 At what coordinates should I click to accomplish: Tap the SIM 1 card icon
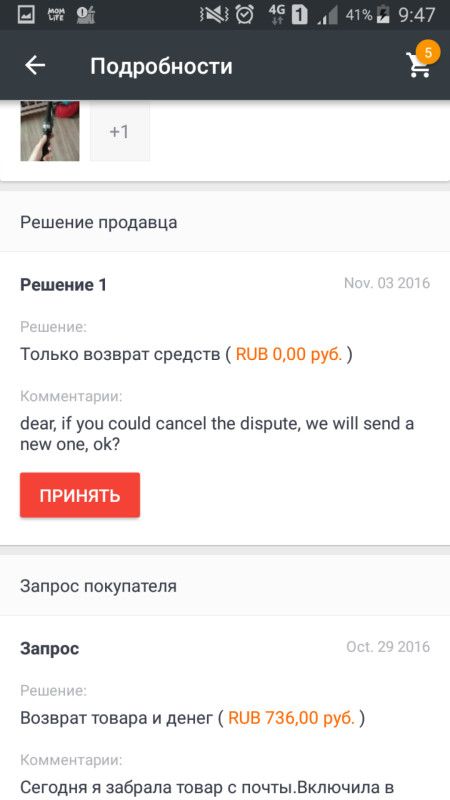tap(299, 15)
